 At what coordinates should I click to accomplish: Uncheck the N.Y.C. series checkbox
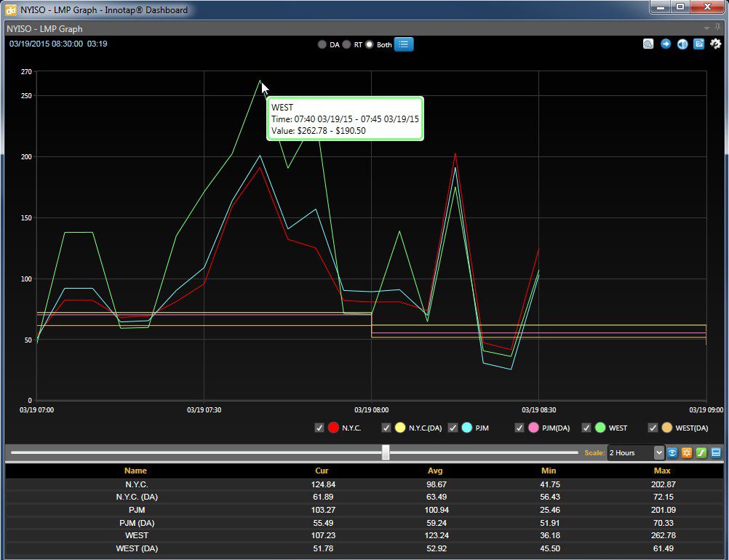[319, 428]
